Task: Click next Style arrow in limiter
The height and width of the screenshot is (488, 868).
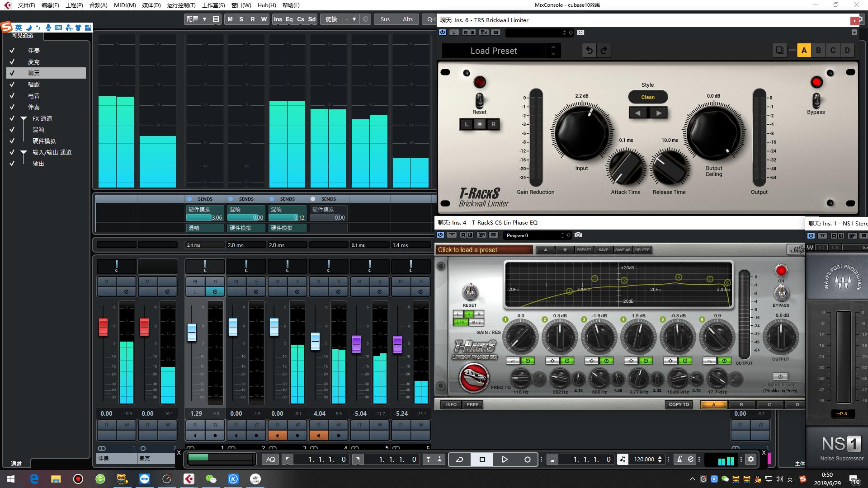Action: pyautogui.click(x=658, y=113)
